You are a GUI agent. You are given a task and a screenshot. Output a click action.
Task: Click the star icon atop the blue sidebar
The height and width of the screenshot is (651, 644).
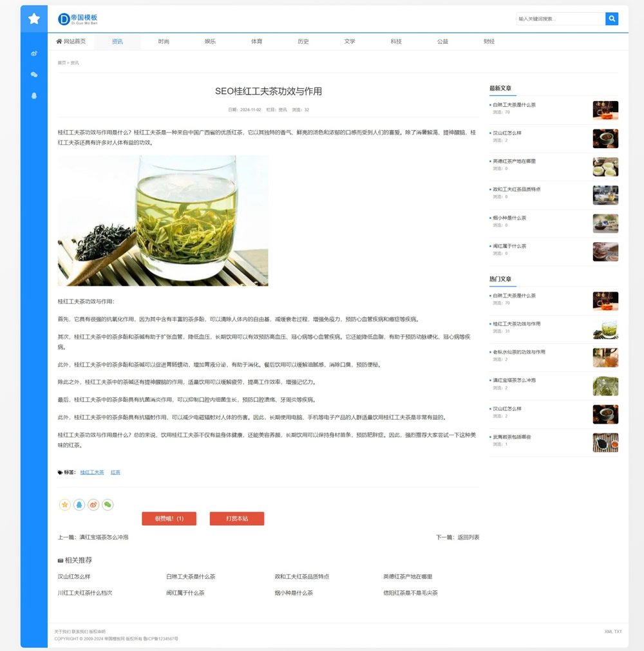[x=34, y=19]
